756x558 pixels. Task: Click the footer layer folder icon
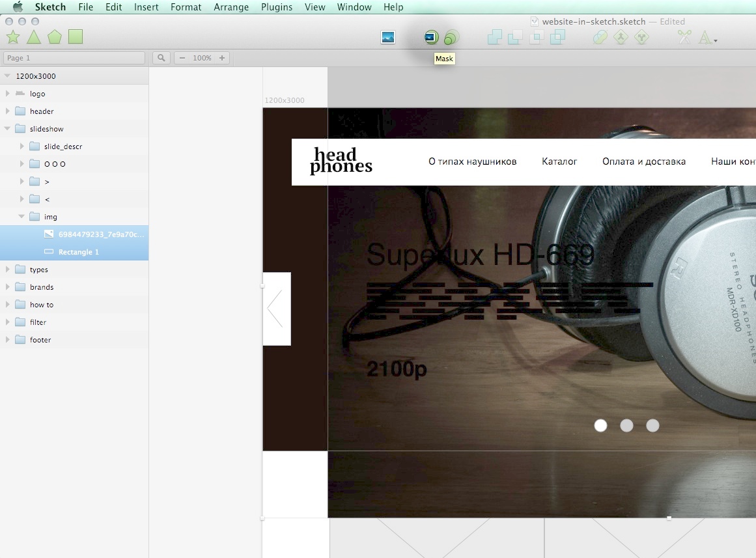pyautogui.click(x=20, y=339)
